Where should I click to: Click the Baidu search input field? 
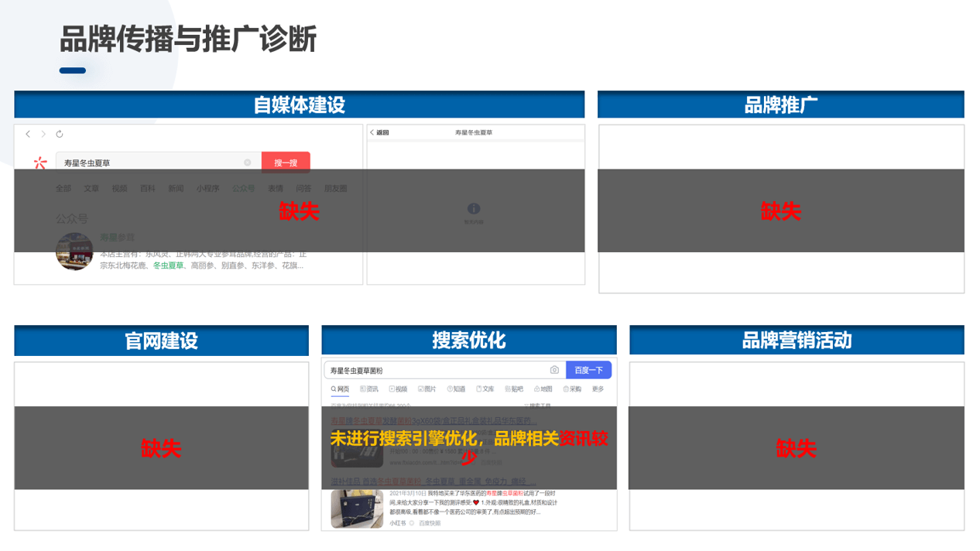click(x=437, y=371)
